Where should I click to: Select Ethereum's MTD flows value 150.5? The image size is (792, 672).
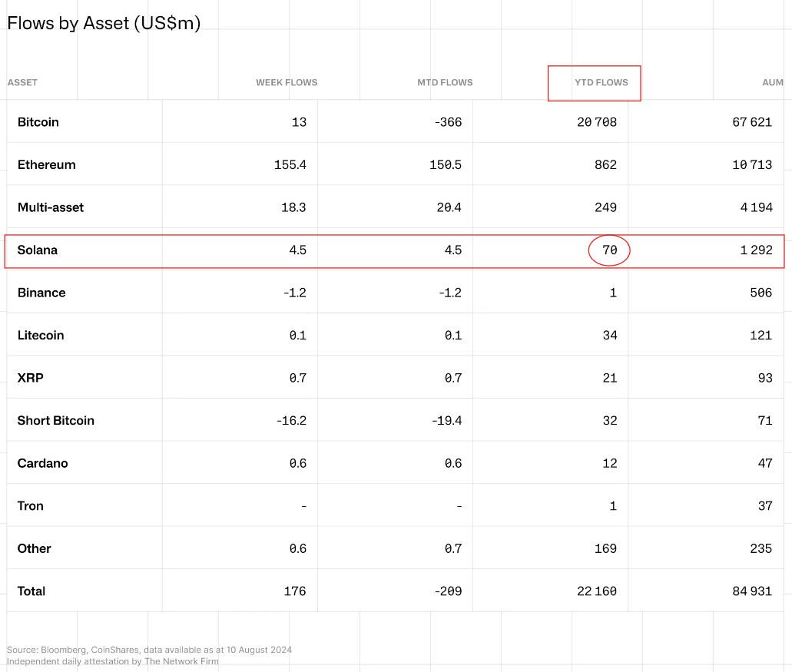click(446, 164)
